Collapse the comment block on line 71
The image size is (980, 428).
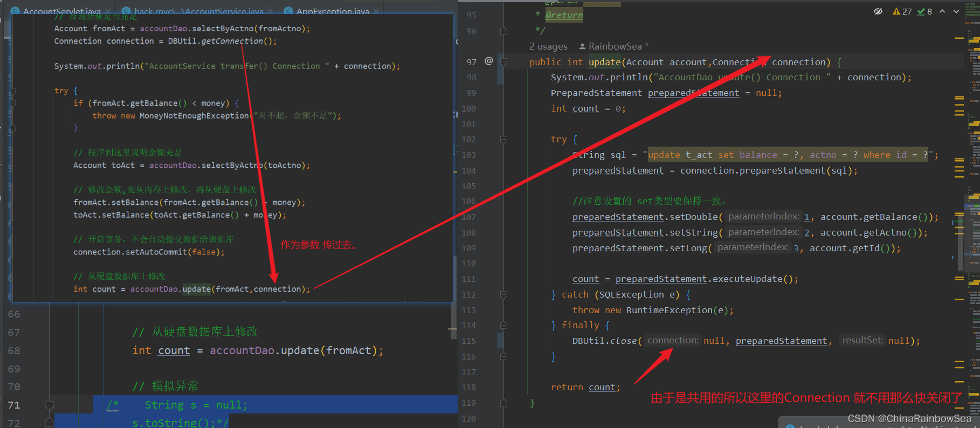[49, 405]
